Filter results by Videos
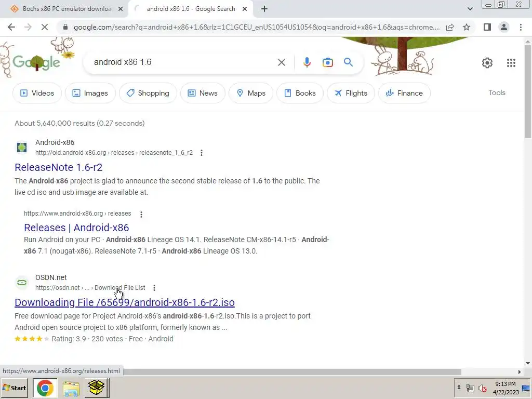Viewport: 532px width, 399px height. (37, 93)
